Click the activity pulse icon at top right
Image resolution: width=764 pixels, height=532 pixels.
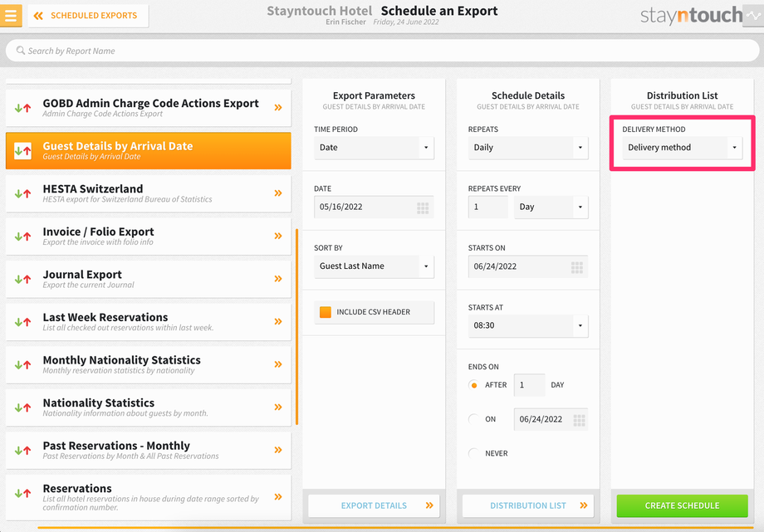(x=753, y=16)
